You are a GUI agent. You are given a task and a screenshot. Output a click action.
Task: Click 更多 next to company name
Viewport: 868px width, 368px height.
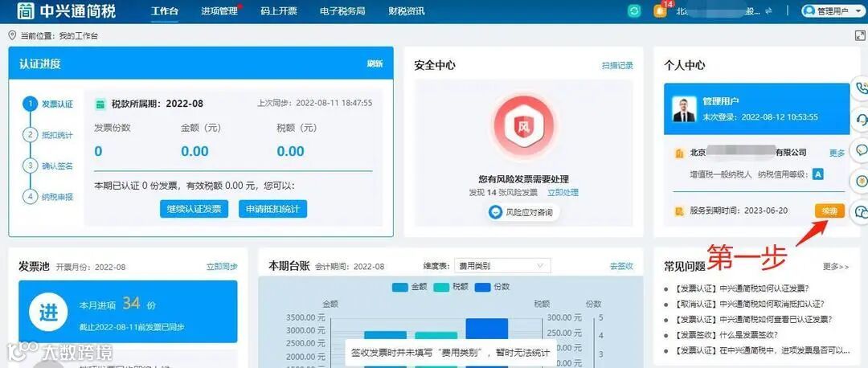[x=837, y=153]
